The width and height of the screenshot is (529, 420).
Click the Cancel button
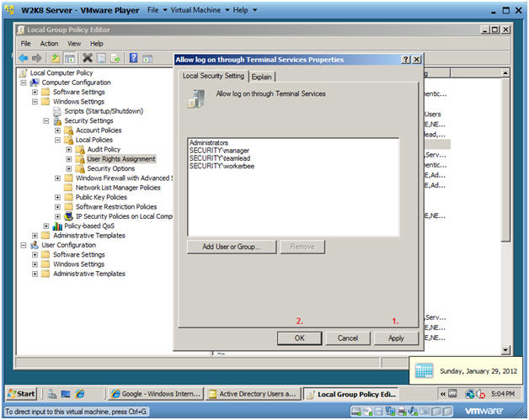click(348, 338)
